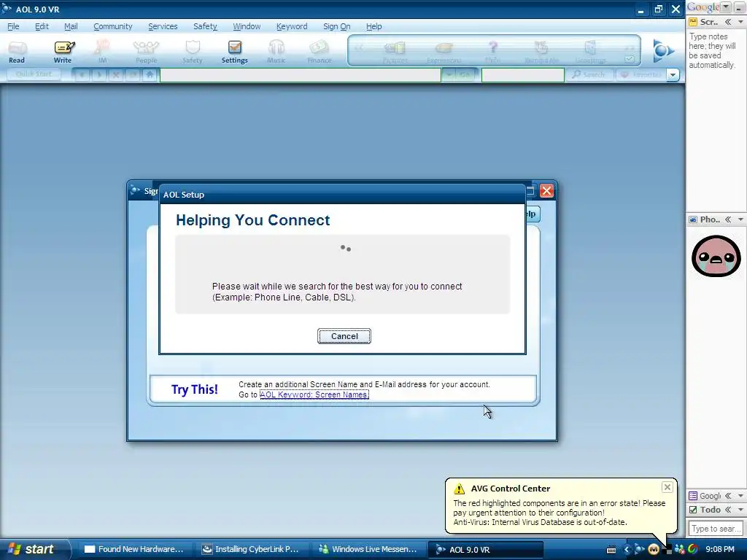Viewport: 747px width, 560px height.
Task: Open the Sign On menu
Action: (x=337, y=26)
